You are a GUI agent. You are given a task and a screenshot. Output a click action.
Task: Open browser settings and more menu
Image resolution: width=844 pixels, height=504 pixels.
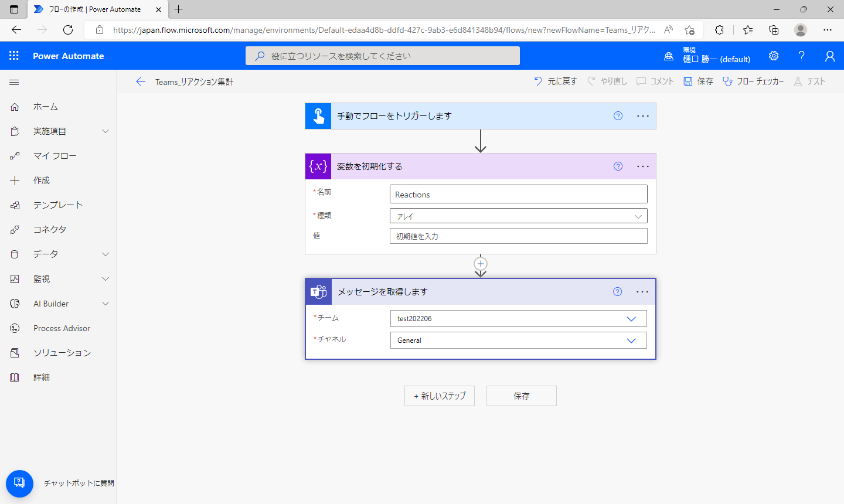click(x=828, y=30)
